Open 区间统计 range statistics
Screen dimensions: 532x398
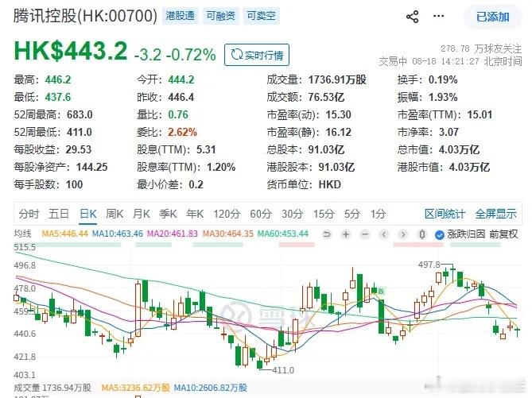(445, 214)
